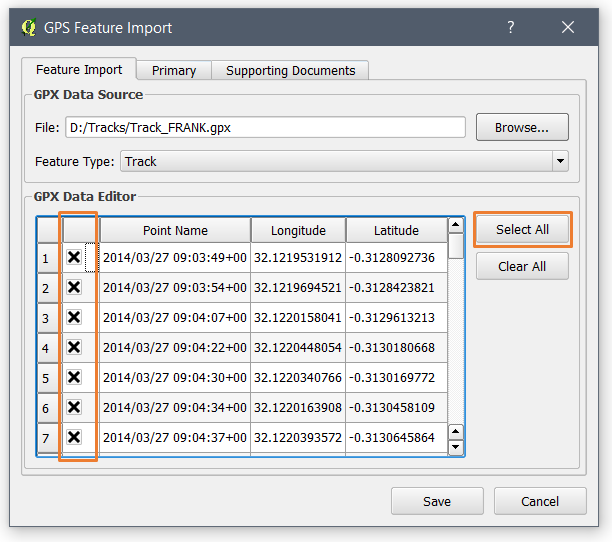
Task: Click longitude cell 32.1219694521
Action: point(298,288)
